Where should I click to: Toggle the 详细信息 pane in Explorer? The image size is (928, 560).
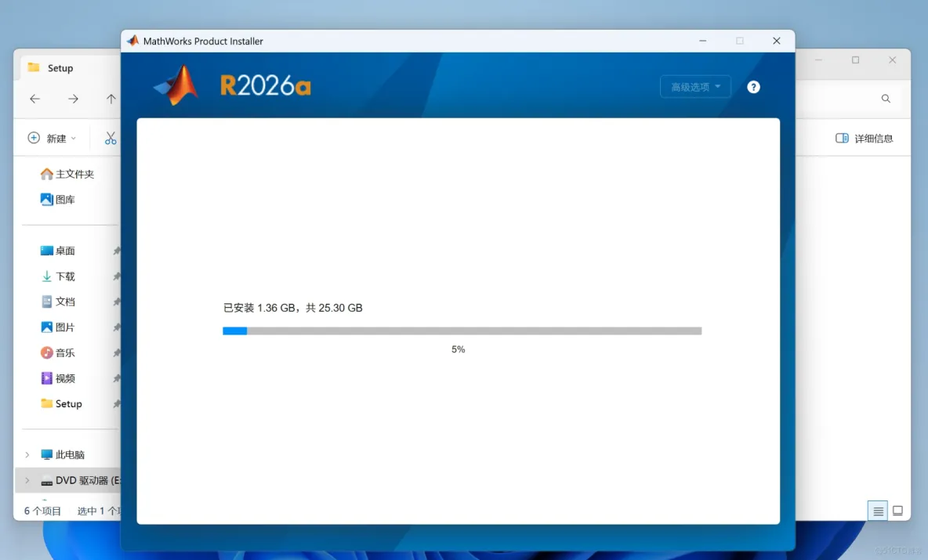tap(864, 139)
